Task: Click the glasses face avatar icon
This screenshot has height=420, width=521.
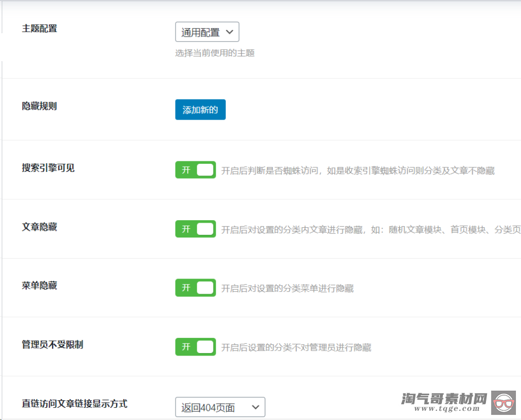Action: (503, 403)
